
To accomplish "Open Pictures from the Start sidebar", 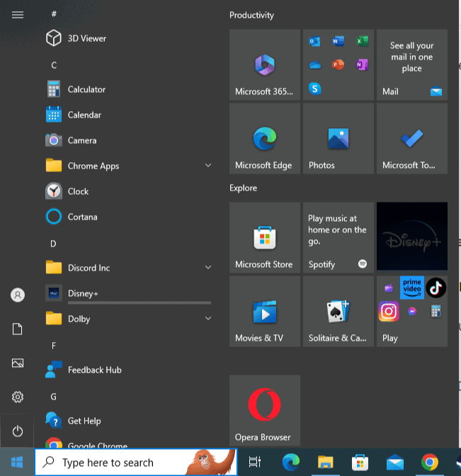I will (x=18, y=363).
